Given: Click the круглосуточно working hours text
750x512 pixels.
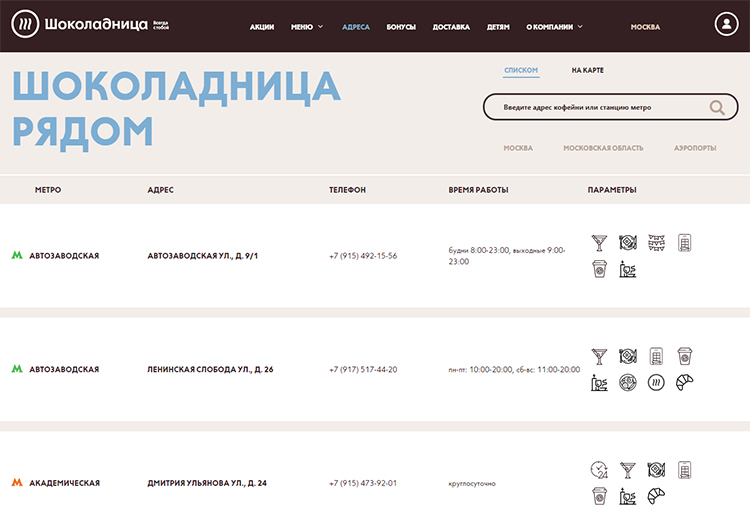Looking at the screenshot, I should pos(472,484).
